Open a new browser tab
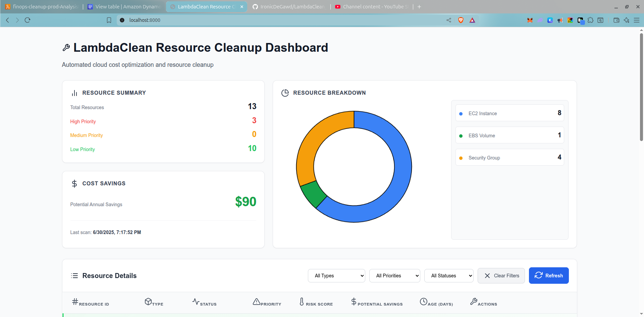 tap(419, 7)
